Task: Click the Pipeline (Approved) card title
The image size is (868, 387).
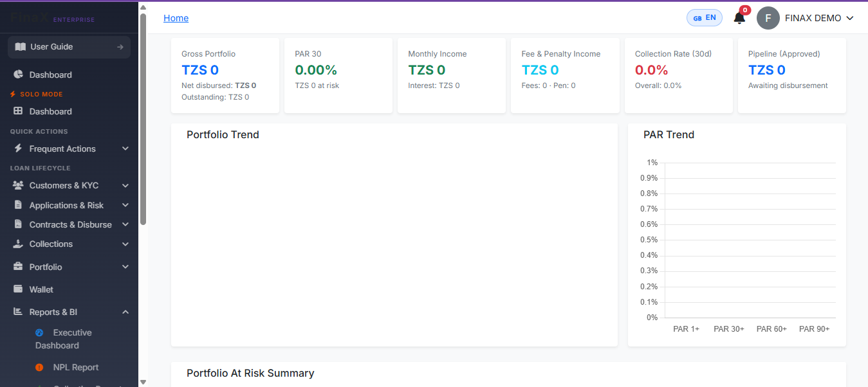Action: coord(784,54)
